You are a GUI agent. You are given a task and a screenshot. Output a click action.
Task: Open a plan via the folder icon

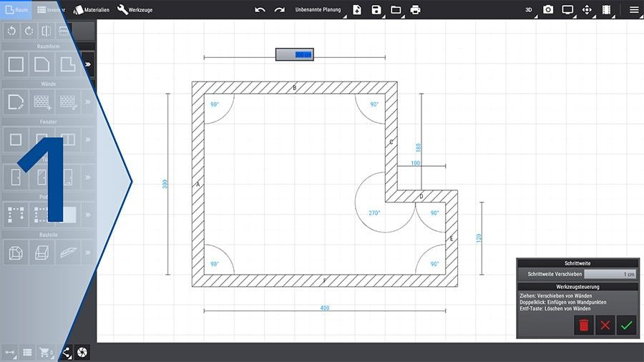coord(396,10)
